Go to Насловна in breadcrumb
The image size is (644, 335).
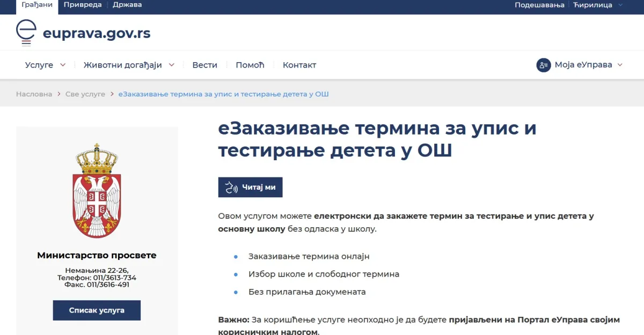tap(34, 94)
